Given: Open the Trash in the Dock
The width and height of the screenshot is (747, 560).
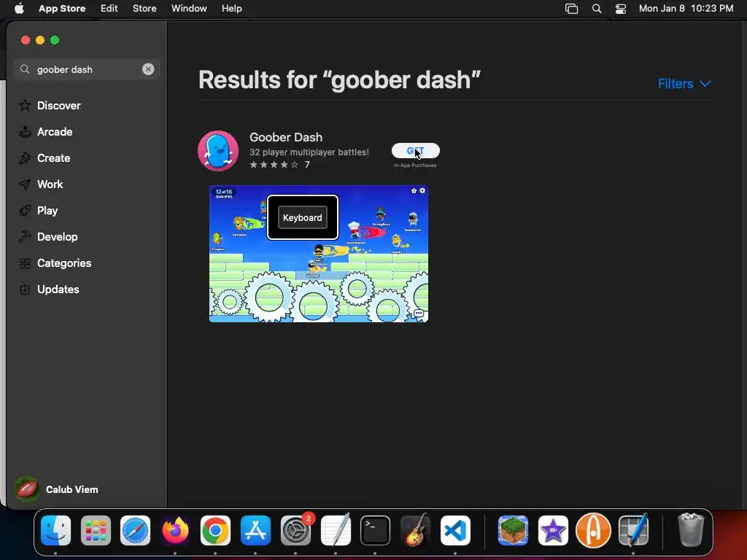Looking at the screenshot, I should [x=690, y=530].
